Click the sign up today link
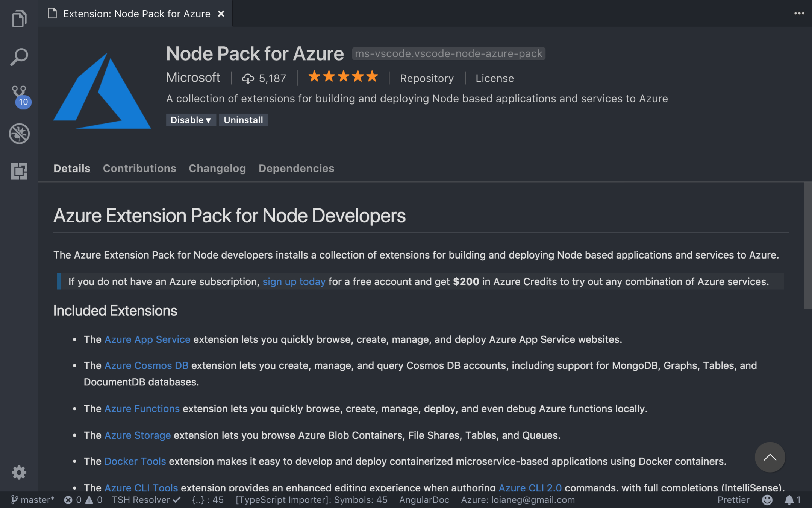Viewport: 812px width, 508px height. tap(294, 281)
